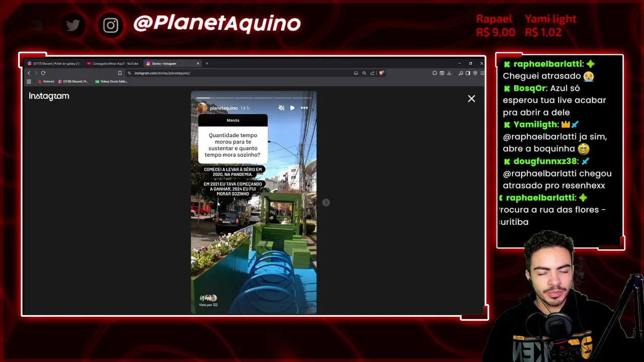Viewport: 644px width, 362px height.
Task: Click the story caption line 'MORAR SOZINHO'
Action: 233,194
